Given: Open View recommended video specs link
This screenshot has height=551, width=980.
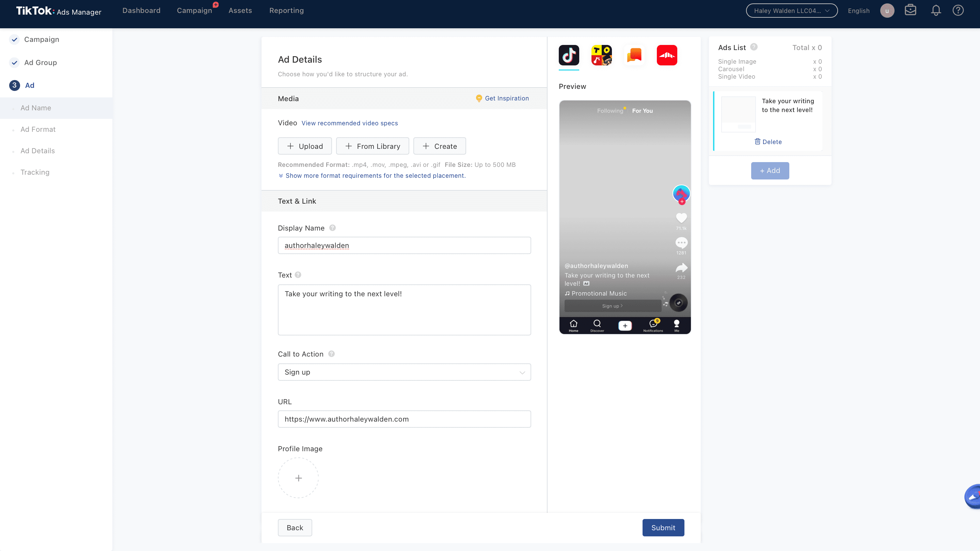Looking at the screenshot, I should [x=349, y=123].
